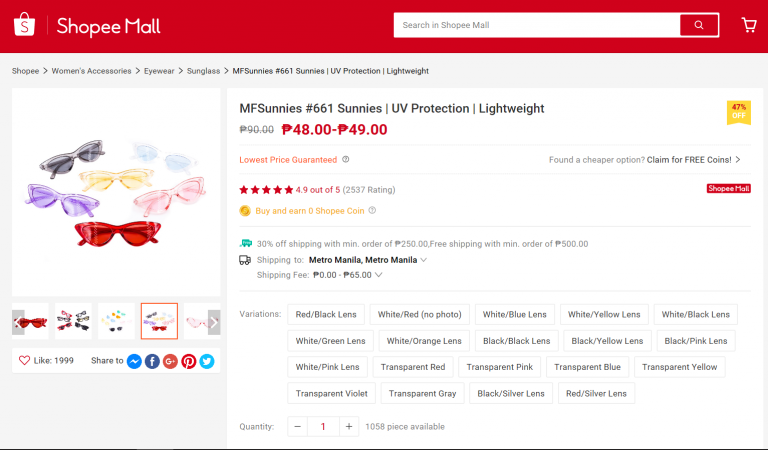The width and height of the screenshot is (768, 450).
Task: Choose White/Orange Lens option
Action: pos(424,341)
